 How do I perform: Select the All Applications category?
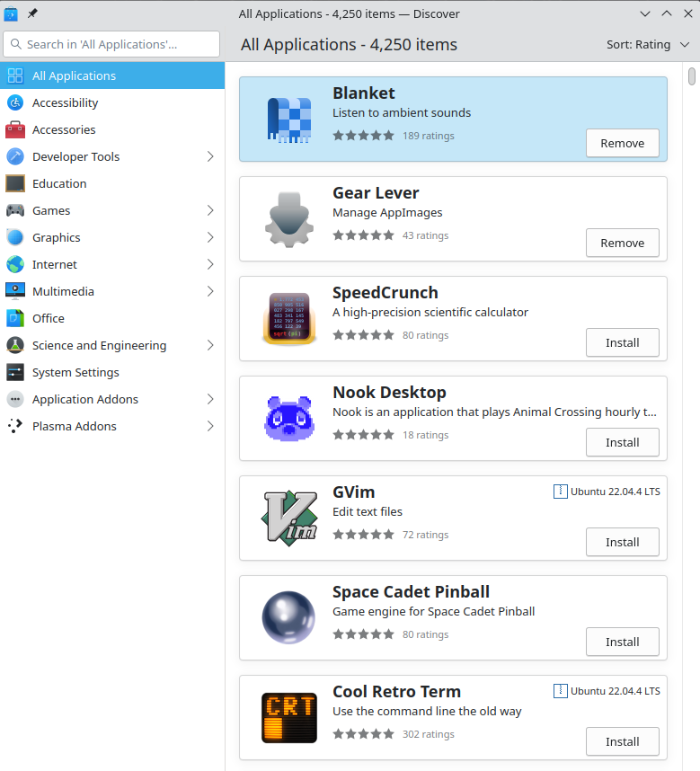tap(112, 75)
